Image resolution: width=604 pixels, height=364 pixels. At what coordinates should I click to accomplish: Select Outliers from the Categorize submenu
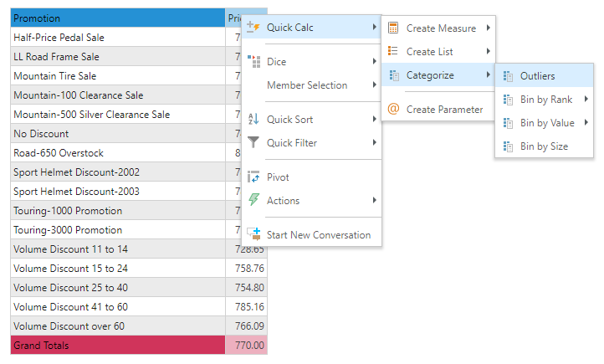tap(537, 76)
